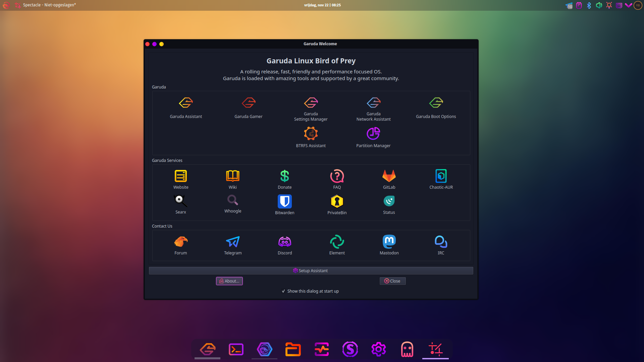Open the ghost app in the dock
Image resolution: width=644 pixels, height=362 pixels.
coord(407,350)
